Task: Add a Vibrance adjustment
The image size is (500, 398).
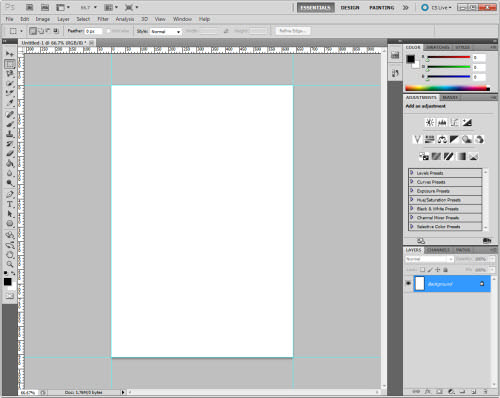Action: click(x=417, y=139)
